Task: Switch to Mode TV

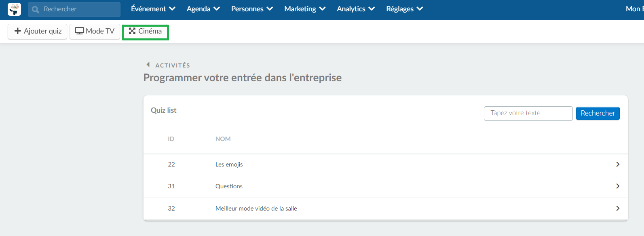Action: pos(95,31)
